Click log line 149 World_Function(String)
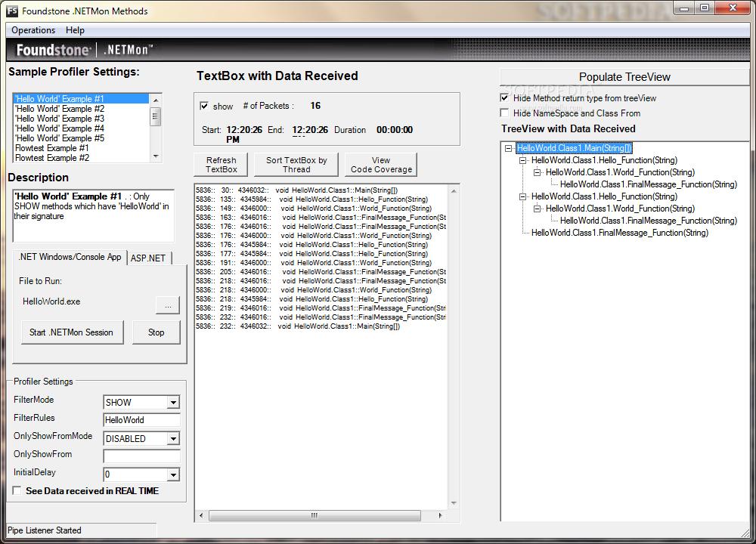Viewport: 756px width, 544px height. [x=314, y=209]
